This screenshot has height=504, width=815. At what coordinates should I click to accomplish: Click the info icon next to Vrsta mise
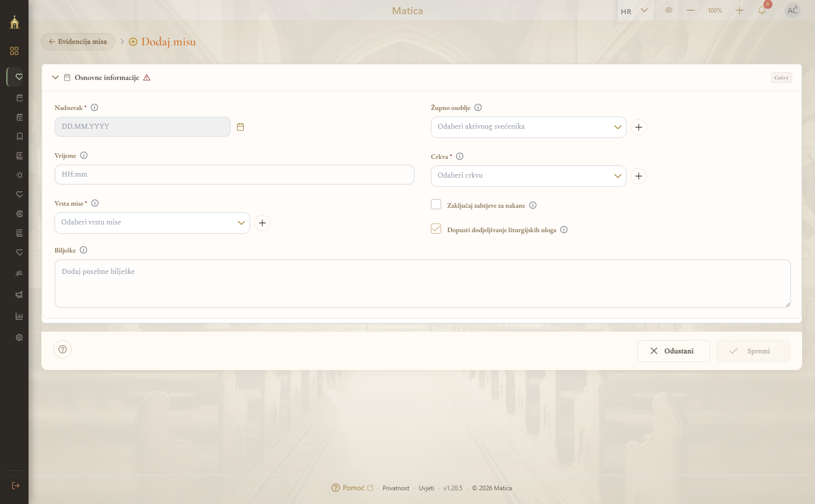pyautogui.click(x=95, y=203)
